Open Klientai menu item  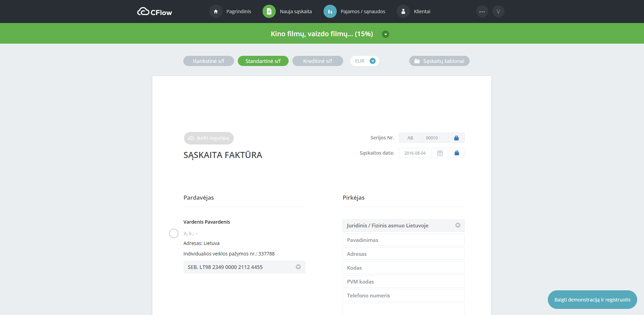[x=422, y=12]
